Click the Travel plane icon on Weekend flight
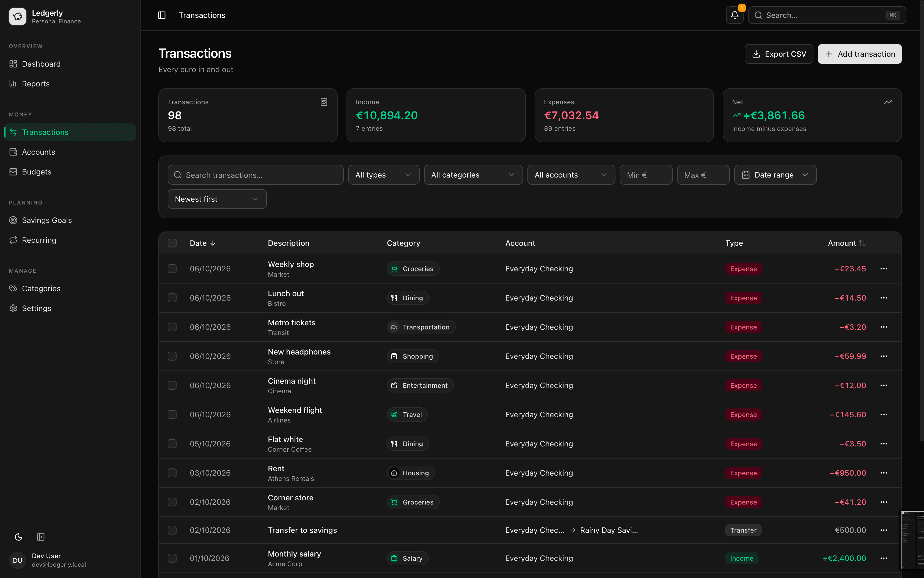Screen dimensions: 924x578 (x=394, y=415)
